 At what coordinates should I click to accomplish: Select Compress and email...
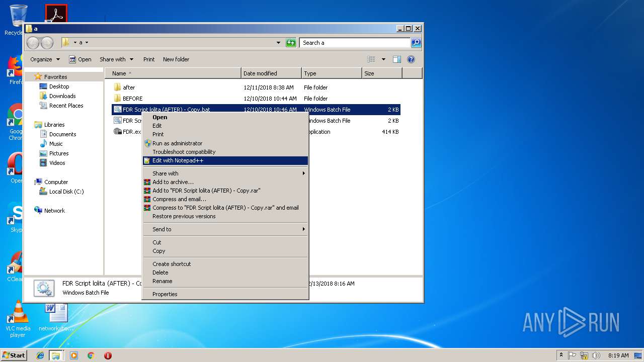[225, 199]
